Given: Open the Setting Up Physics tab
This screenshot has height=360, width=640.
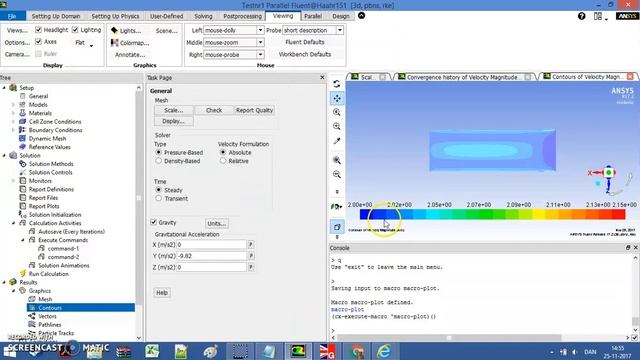Looking at the screenshot, I should tap(115, 16).
